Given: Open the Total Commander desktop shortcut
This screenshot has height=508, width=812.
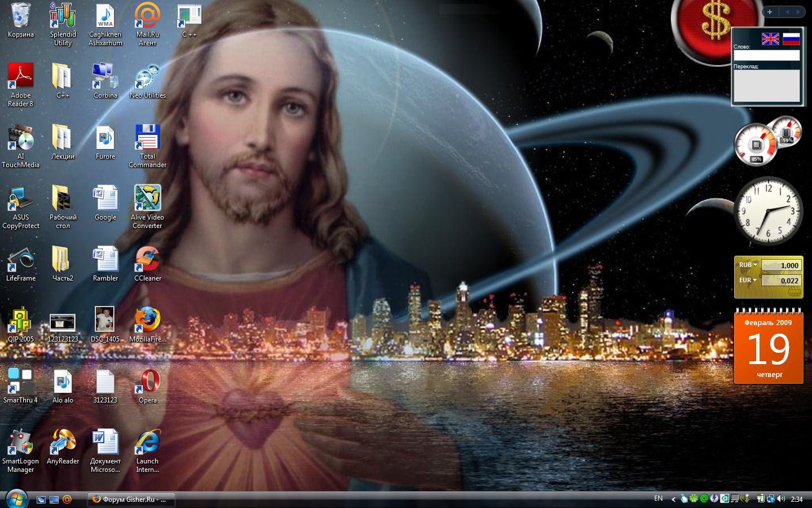Looking at the screenshot, I should pos(147,138).
